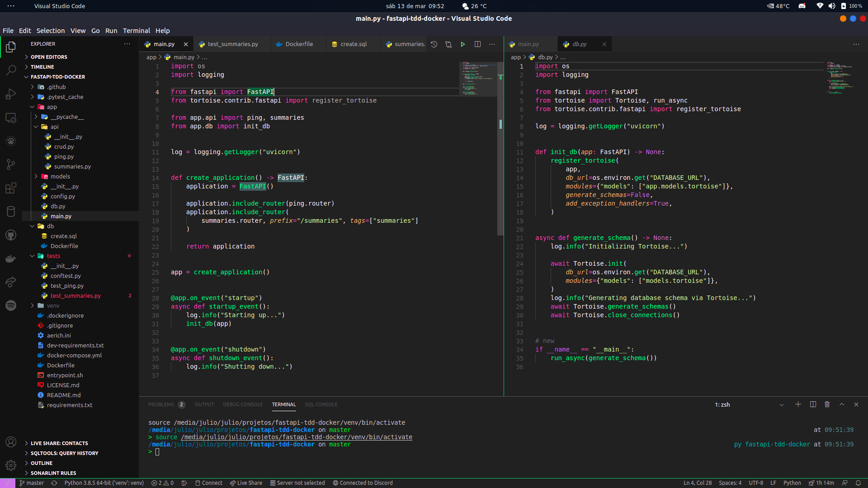Click the left editor minimap

(x=478, y=79)
